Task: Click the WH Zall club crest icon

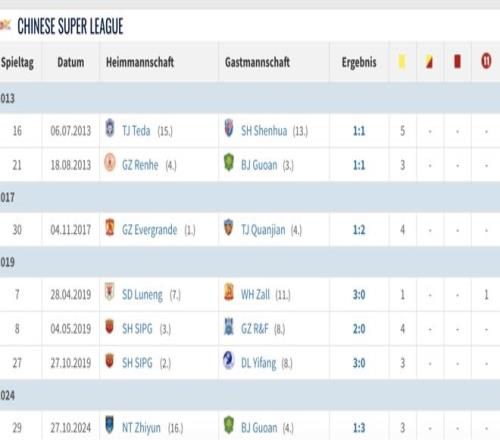Action: (229, 292)
